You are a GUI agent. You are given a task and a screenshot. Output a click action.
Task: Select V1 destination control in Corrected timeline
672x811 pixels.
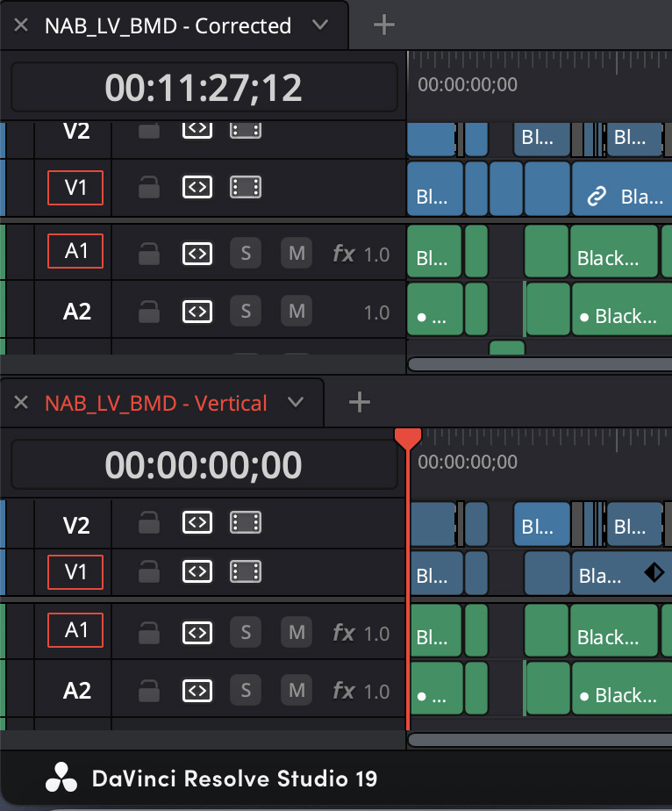point(75,187)
